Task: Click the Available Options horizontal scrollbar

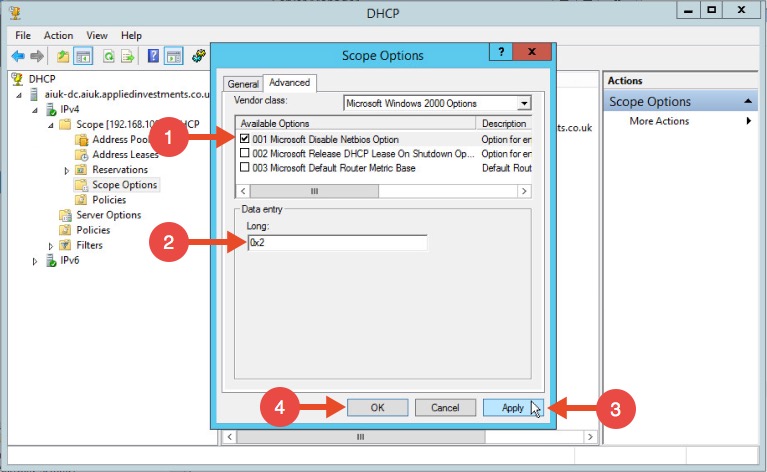Action: tap(380, 190)
